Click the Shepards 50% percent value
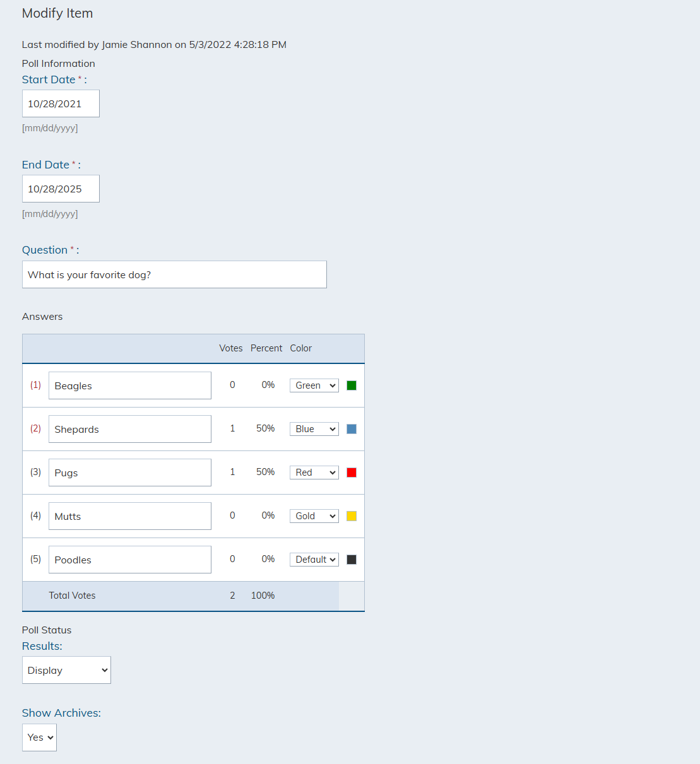Image resolution: width=700 pixels, height=764 pixels. (x=265, y=428)
